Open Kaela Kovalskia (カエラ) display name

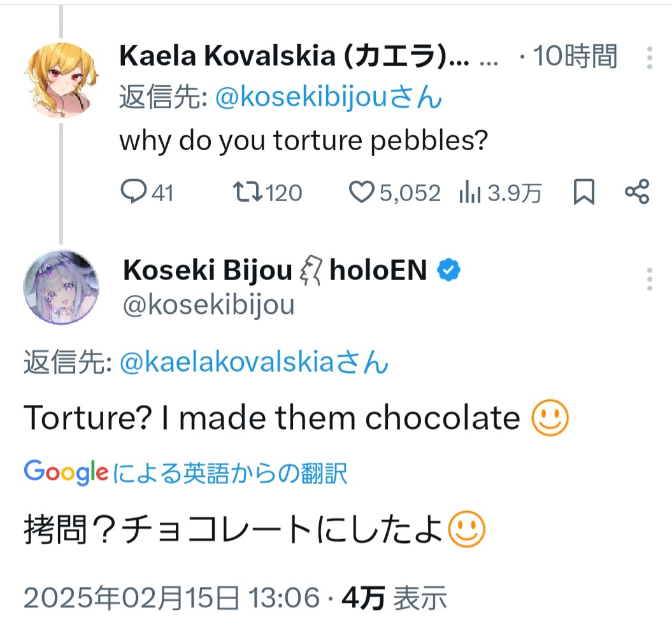(x=293, y=57)
